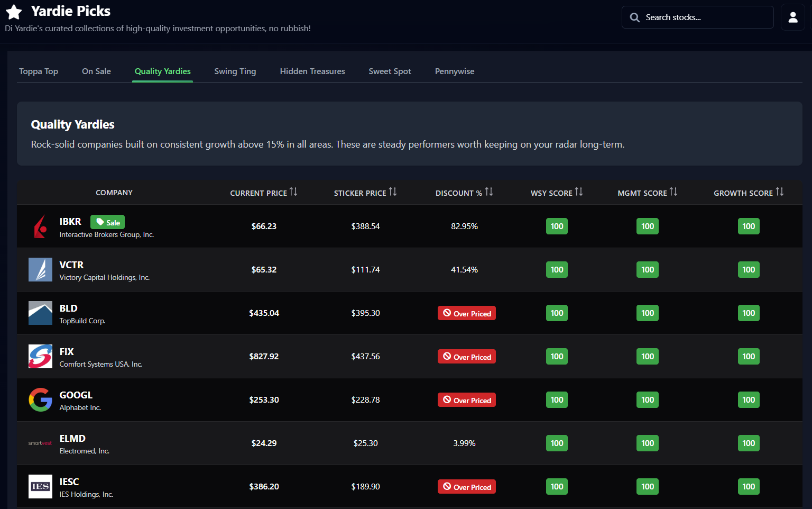812x509 pixels.
Task: Click the Over Priced badge for GOOGL
Action: click(467, 400)
